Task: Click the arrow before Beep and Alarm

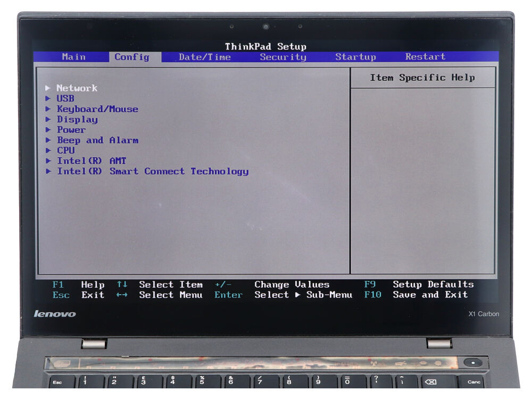Action: pos(48,140)
